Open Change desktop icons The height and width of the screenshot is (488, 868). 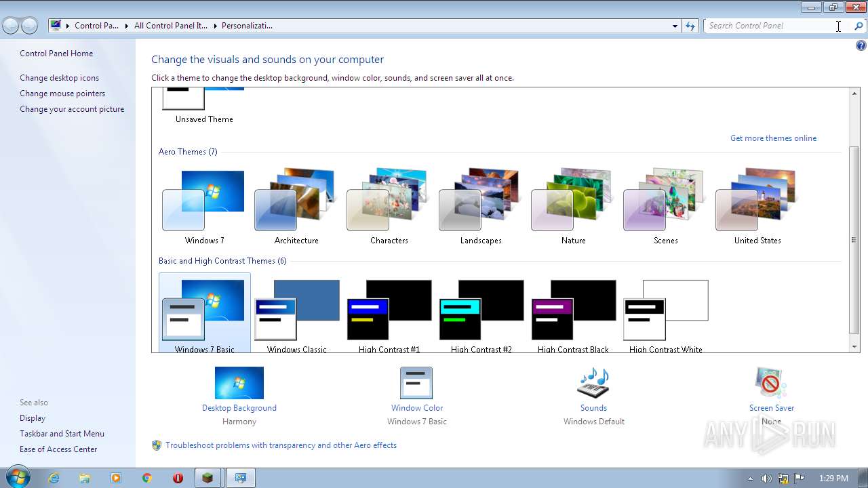pyautogui.click(x=59, y=78)
